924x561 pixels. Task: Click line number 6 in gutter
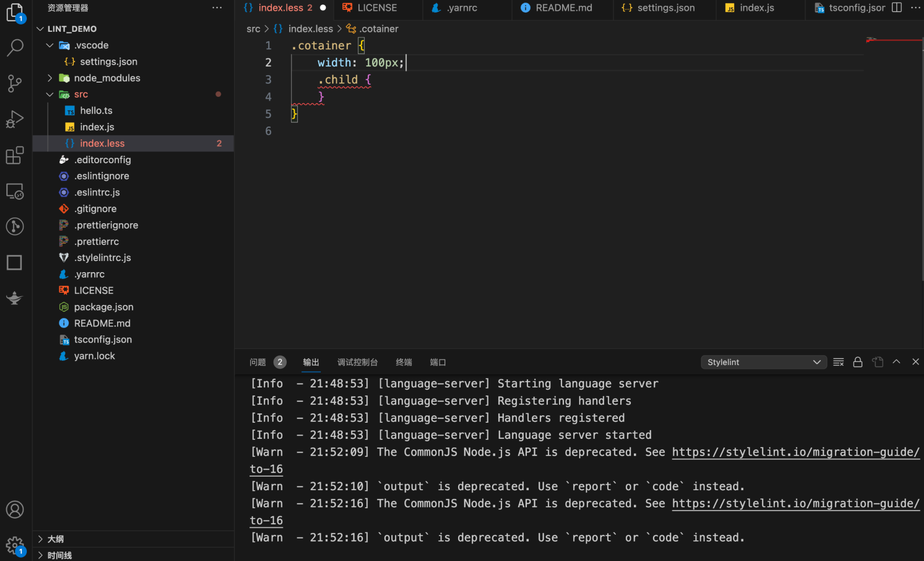coord(268,131)
